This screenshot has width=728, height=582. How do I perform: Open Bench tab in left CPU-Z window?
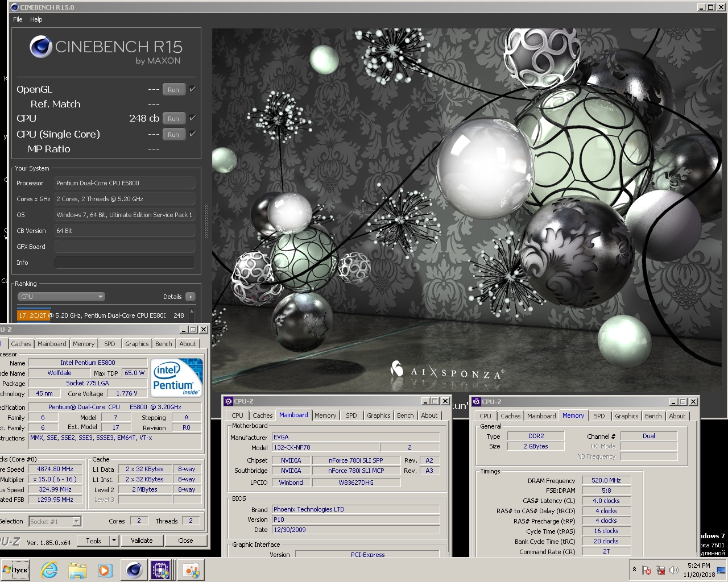[164, 344]
